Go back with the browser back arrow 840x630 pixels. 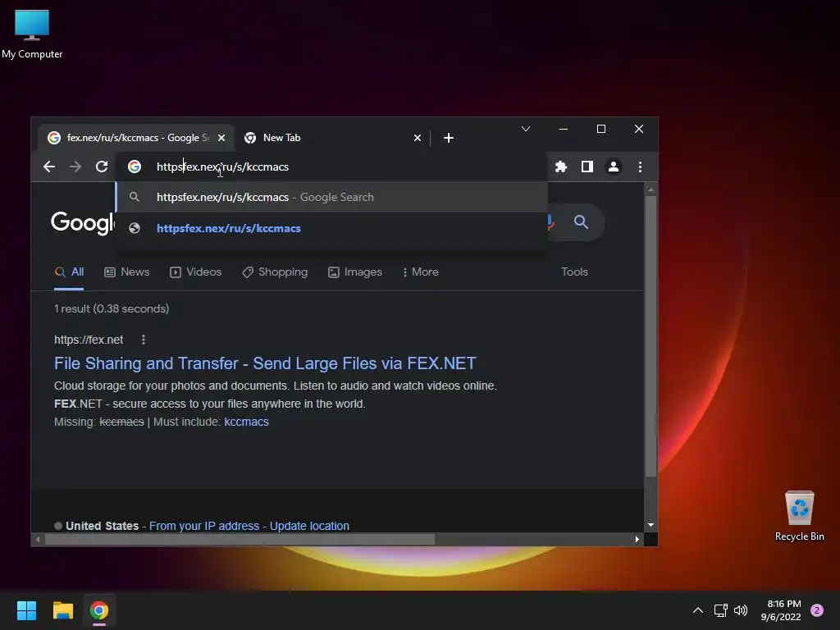[49, 167]
